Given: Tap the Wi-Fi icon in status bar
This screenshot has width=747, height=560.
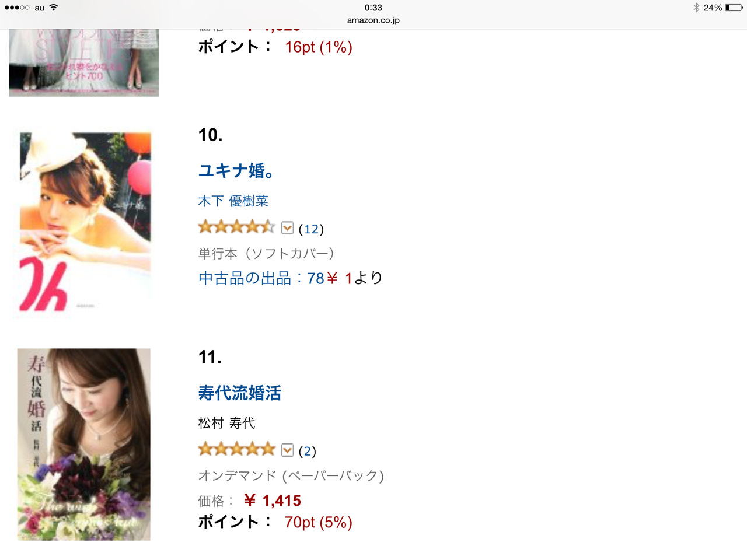Looking at the screenshot, I should tap(54, 8).
